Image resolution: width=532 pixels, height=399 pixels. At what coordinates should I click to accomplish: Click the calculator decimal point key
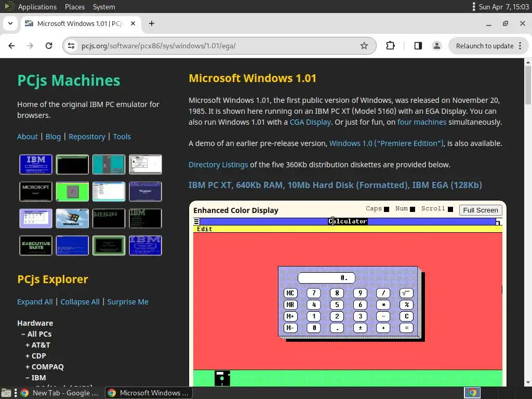tap(337, 328)
